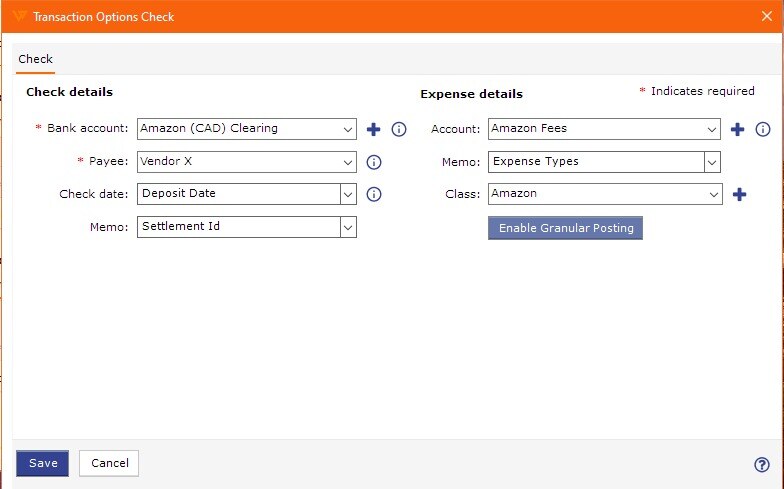Open Settlement Id memo dropdown arrow
784x489 pixels.
tap(348, 227)
